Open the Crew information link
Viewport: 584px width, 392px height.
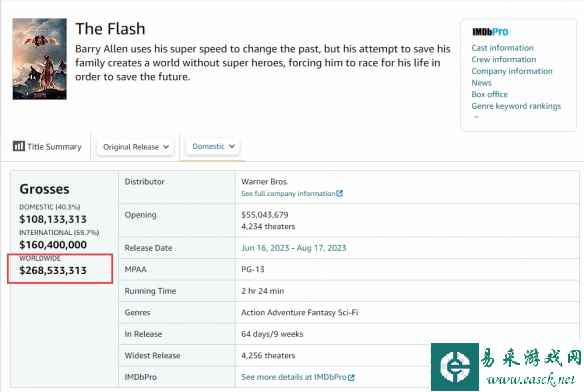(x=504, y=59)
